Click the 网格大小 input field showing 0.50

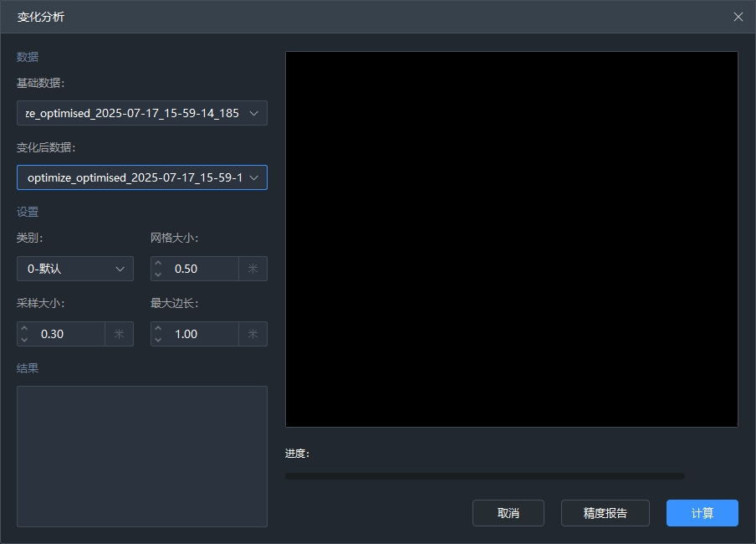coord(201,269)
